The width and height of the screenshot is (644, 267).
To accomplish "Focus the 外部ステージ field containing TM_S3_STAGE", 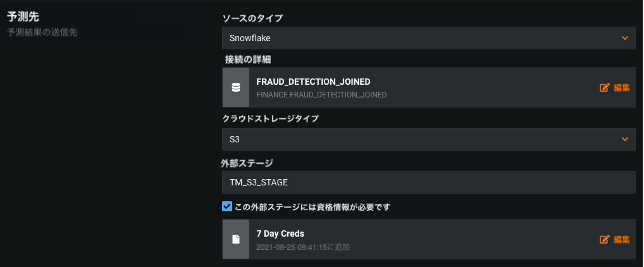I will click(428, 182).
